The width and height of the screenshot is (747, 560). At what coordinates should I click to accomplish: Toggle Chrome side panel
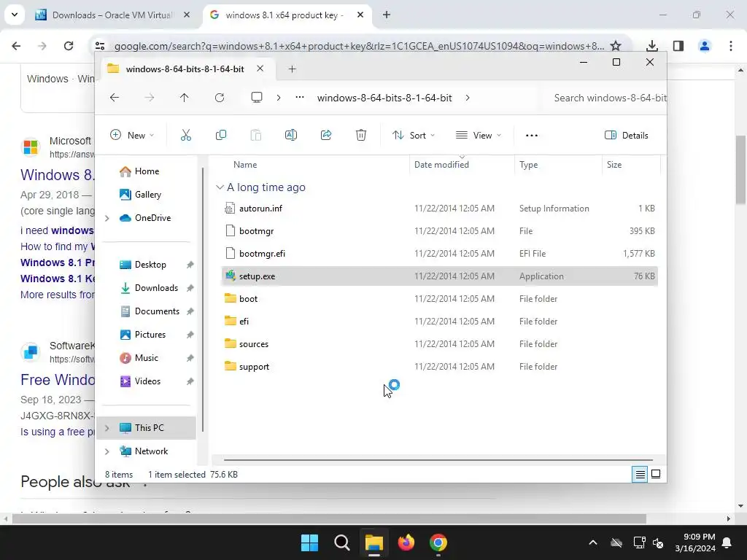point(678,46)
